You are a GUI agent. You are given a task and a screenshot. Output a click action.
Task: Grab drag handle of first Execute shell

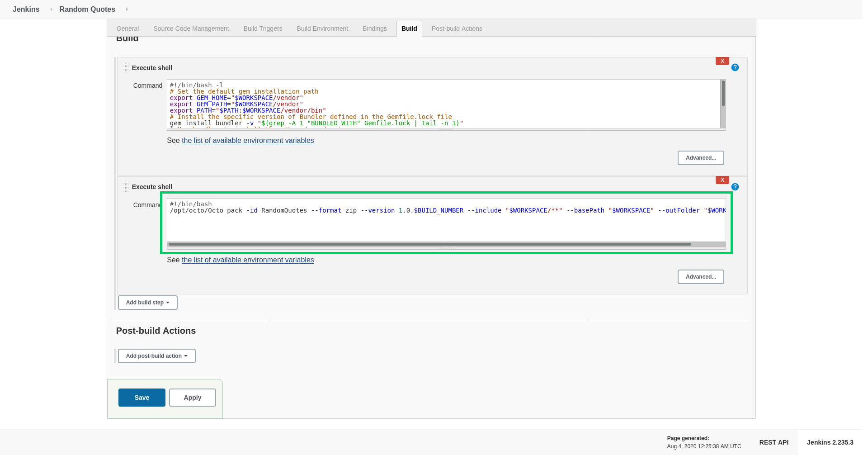pyautogui.click(x=126, y=68)
